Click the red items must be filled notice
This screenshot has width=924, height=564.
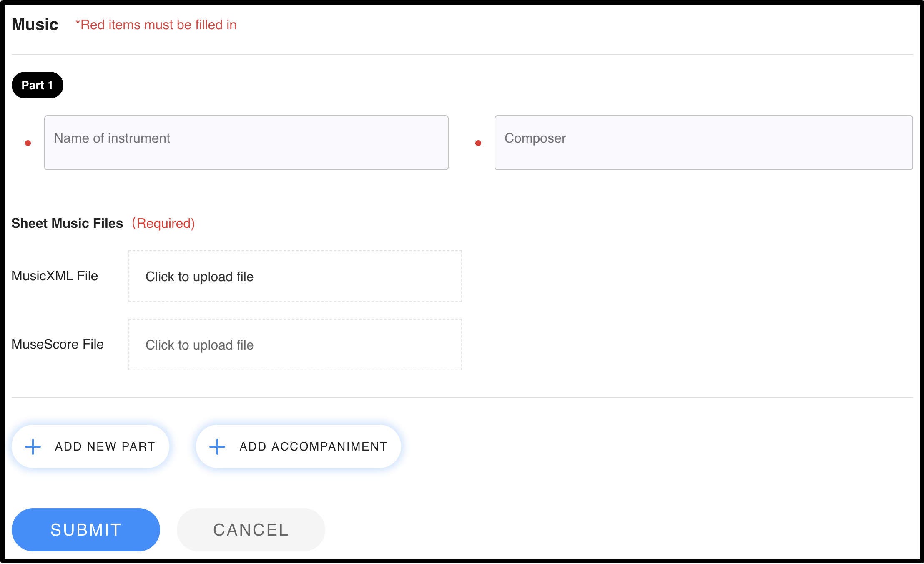point(156,25)
